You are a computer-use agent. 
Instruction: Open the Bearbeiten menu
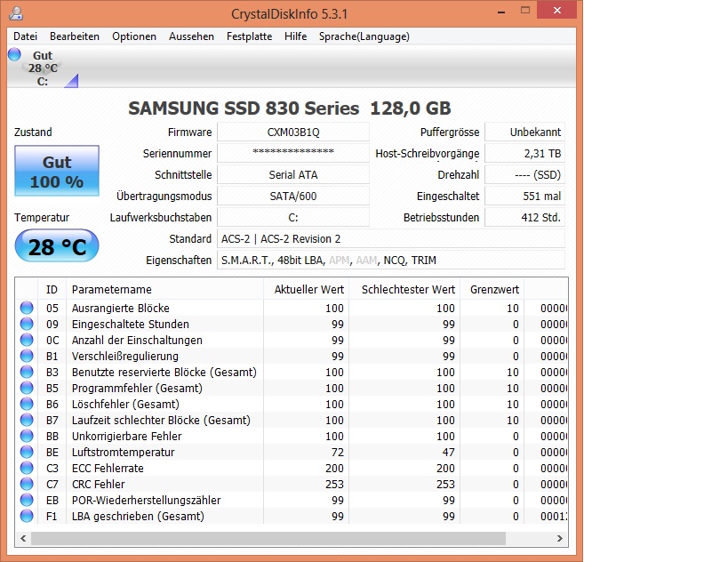(x=75, y=36)
